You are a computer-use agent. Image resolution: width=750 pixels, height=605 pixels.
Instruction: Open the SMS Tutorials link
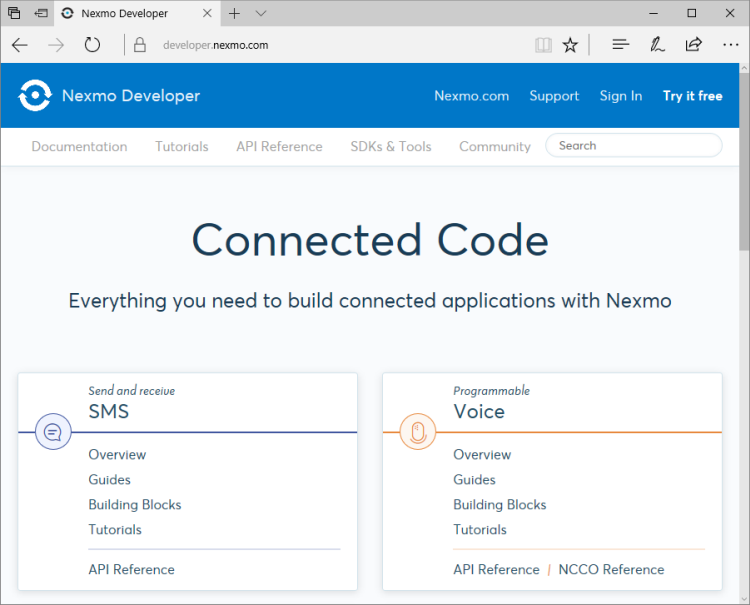[x=115, y=529]
